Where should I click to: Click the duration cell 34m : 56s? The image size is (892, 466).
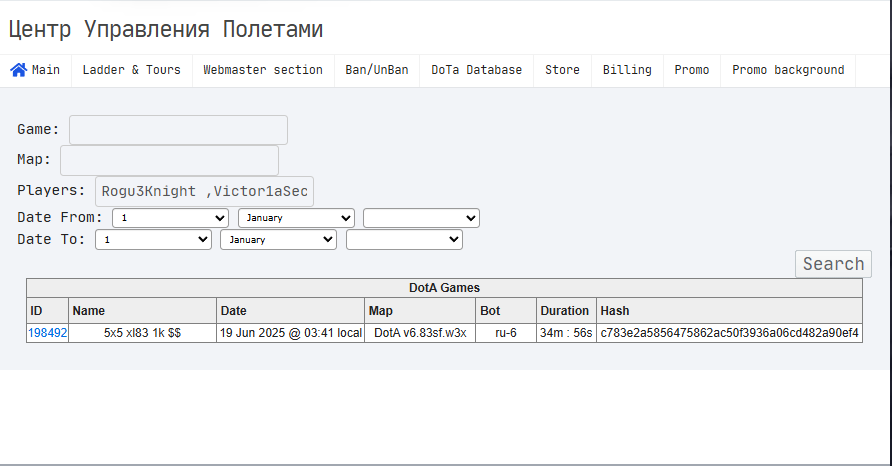566,333
